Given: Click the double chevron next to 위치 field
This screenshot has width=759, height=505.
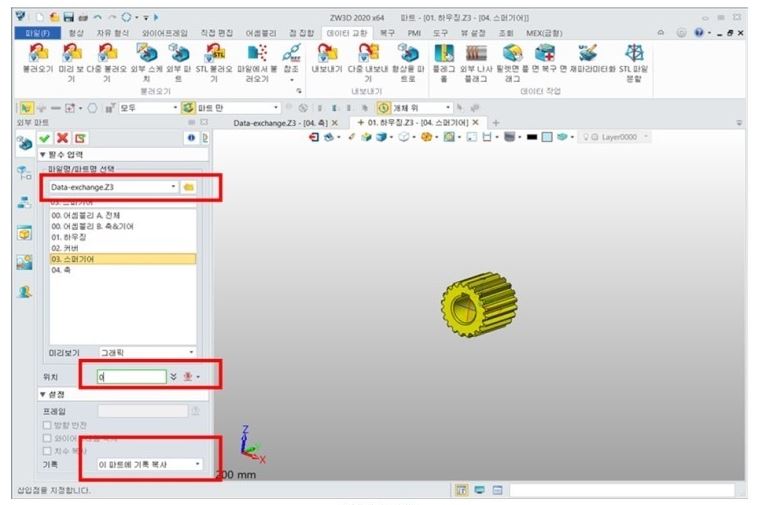Looking at the screenshot, I should 173,376.
